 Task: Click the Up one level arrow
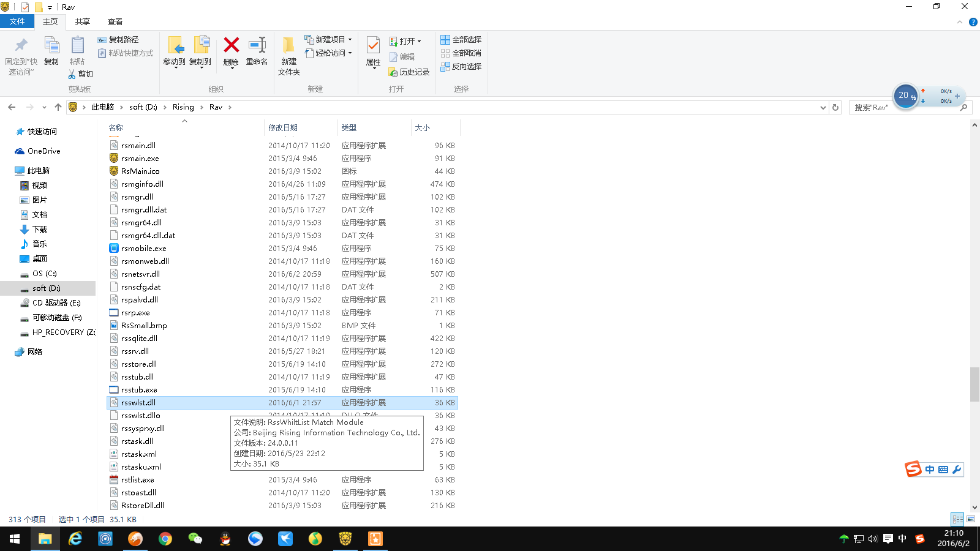pyautogui.click(x=58, y=107)
